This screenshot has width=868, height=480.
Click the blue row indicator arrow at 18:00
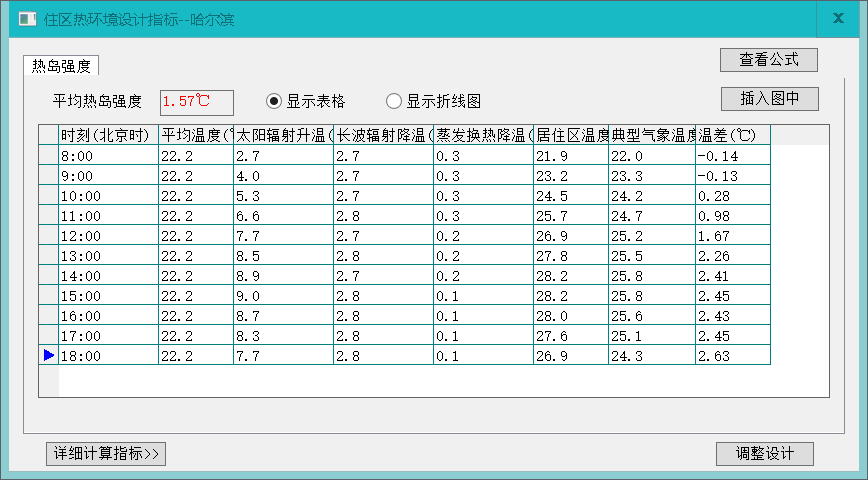pos(48,355)
